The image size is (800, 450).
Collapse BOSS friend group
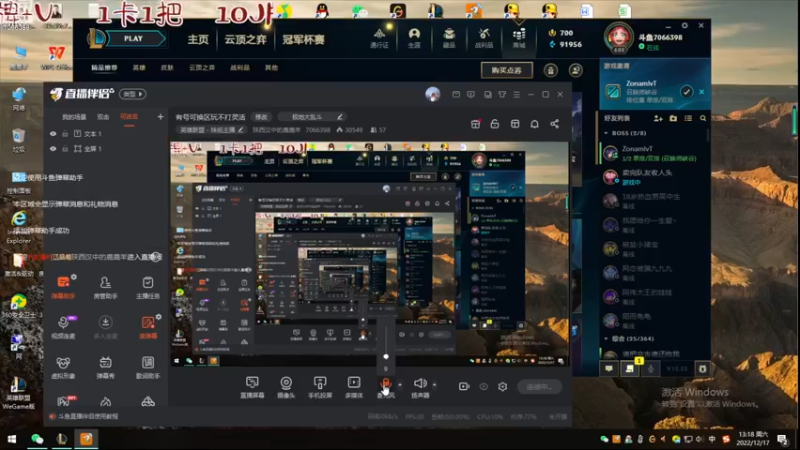pyautogui.click(x=606, y=133)
